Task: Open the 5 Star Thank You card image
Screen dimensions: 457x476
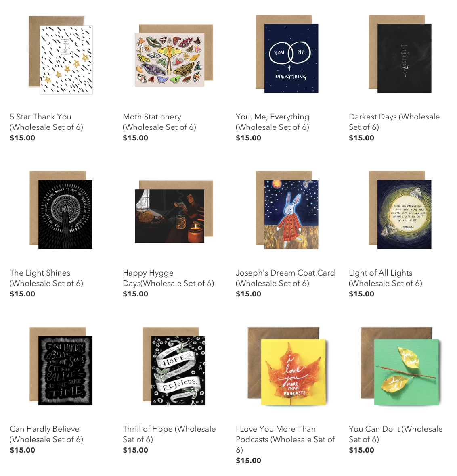Action: click(61, 54)
